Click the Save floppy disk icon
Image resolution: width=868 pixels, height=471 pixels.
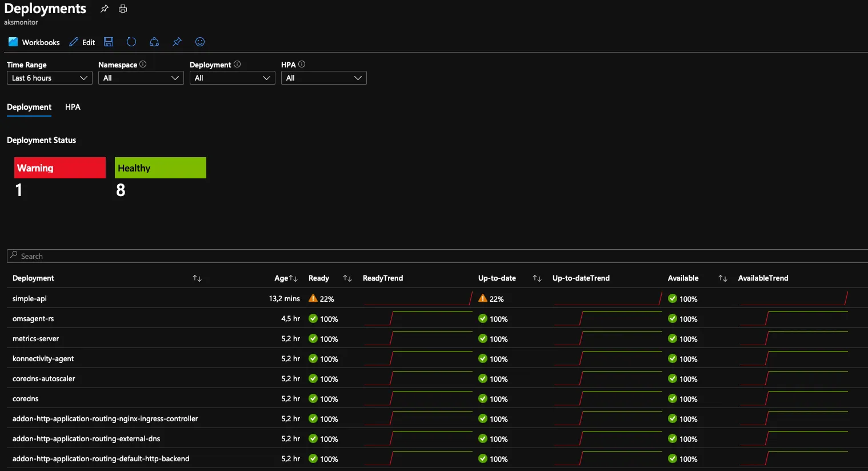click(109, 42)
